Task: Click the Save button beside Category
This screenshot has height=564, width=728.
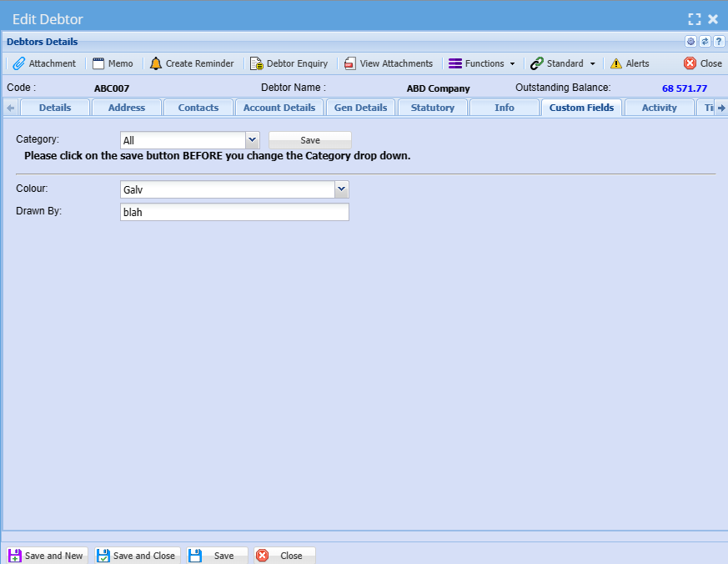Action: click(x=310, y=140)
